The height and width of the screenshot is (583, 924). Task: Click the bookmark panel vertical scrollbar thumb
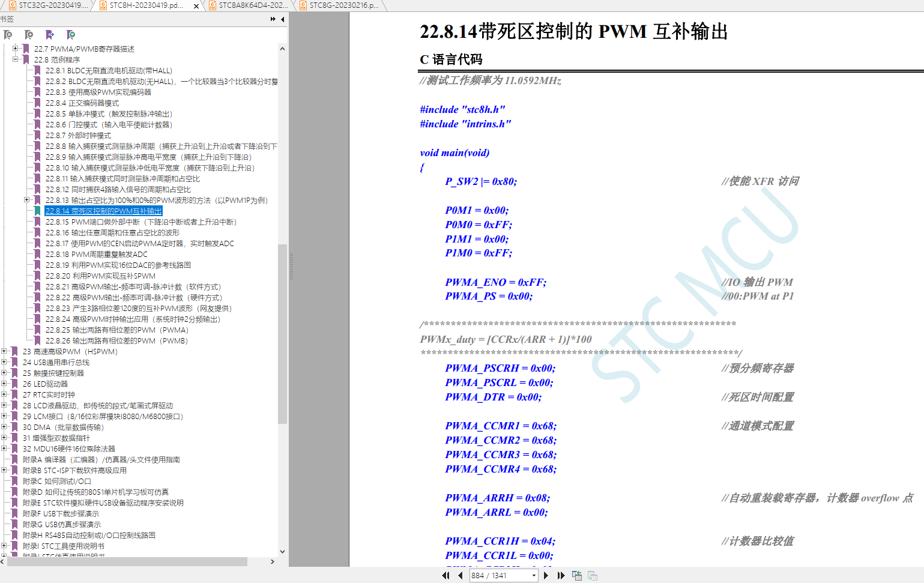tap(282, 334)
